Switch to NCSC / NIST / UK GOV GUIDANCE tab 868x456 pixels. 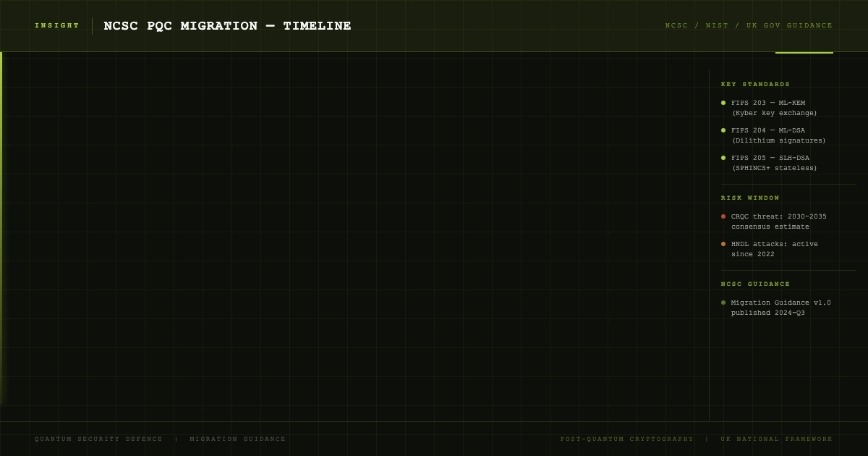(749, 25)
